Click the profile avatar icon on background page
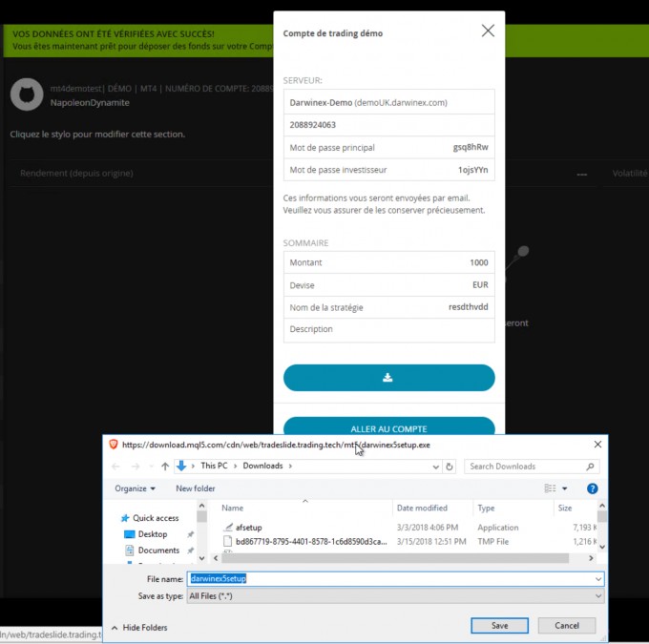Screen dimensions: 649x644 27,94
